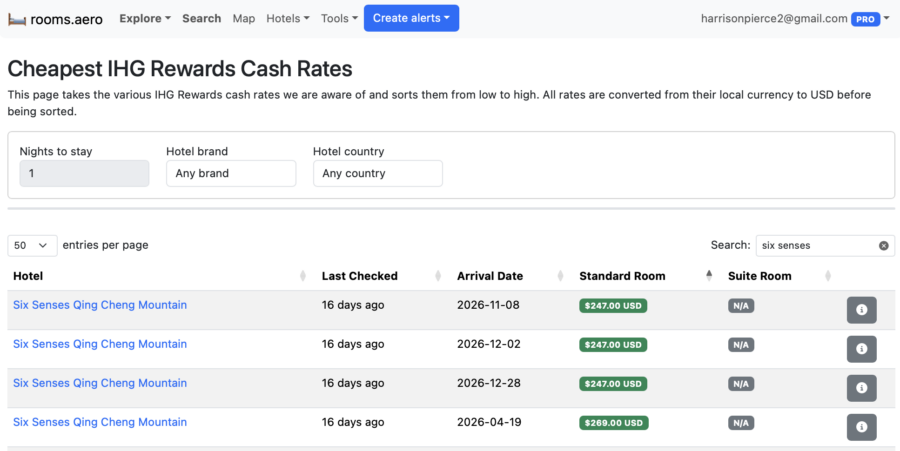
Task: Expand the Tools menu
Action: pos(339,18)
